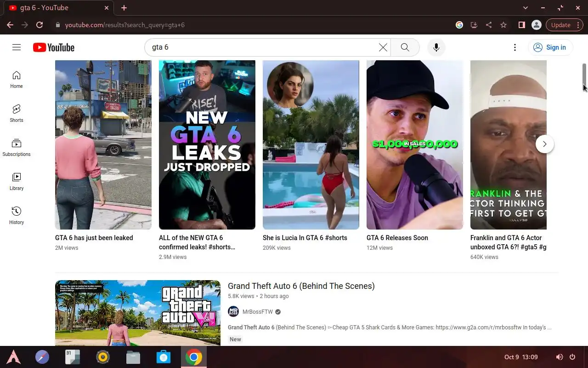Select the gta 6 - YouTube tab

point(57,8)
